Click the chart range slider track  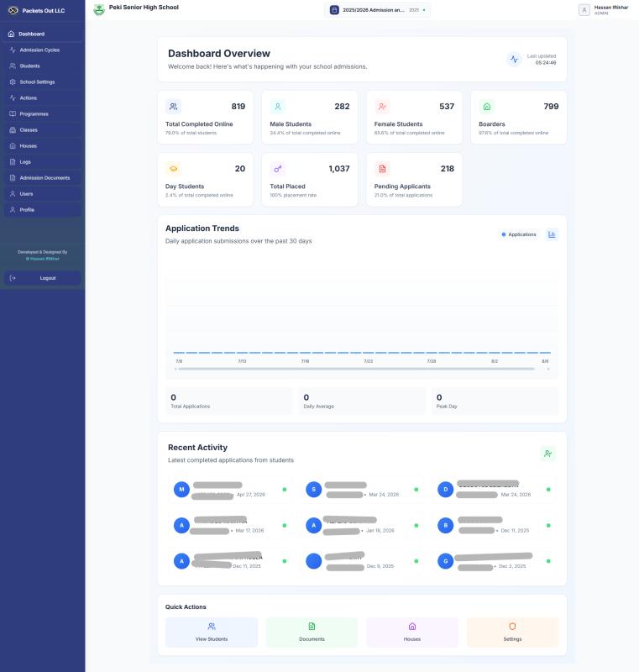point(356,369)
